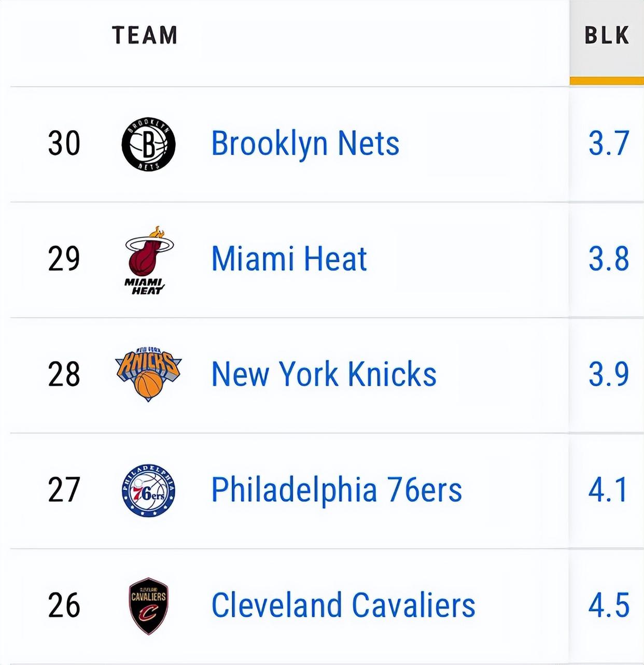Viewport: 644px width, 665px height.
Task: Click the Cavaliers 4.5 blocks value
Action: tap(608, 605)
